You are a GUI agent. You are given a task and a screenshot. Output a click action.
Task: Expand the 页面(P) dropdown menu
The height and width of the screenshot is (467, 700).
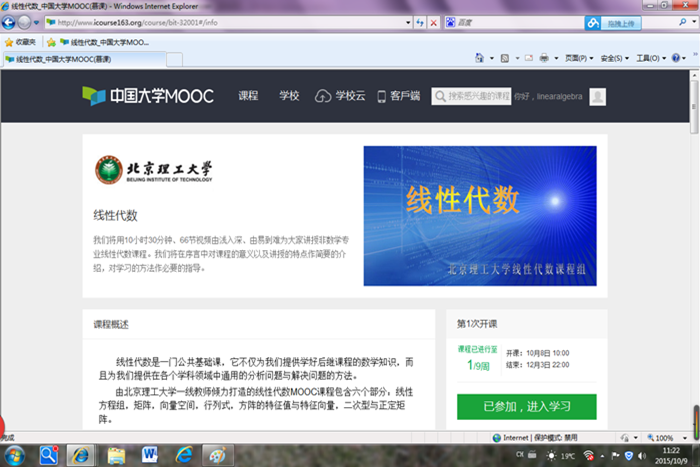coord(577,59)
